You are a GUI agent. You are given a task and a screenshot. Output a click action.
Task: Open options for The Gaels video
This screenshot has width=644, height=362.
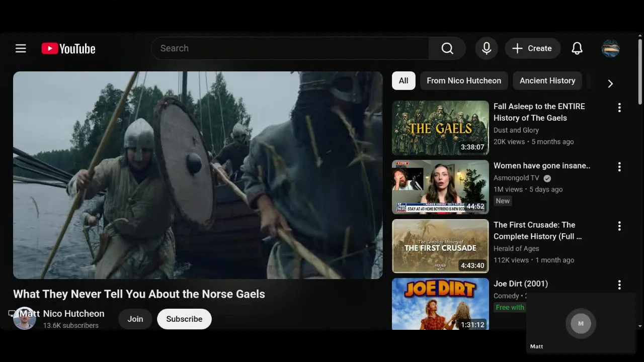tap(619, 108)
